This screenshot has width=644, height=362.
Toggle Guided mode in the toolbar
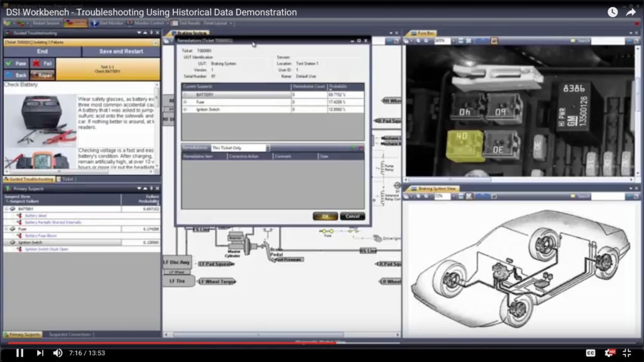pyautogui.click(x=75, y=23)
